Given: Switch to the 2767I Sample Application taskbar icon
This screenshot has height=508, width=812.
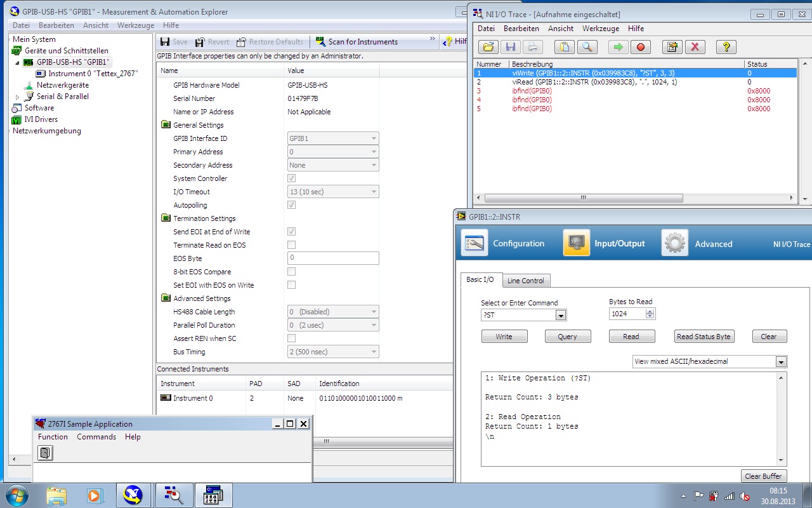Looking at the screenshot, I should 213,495.
